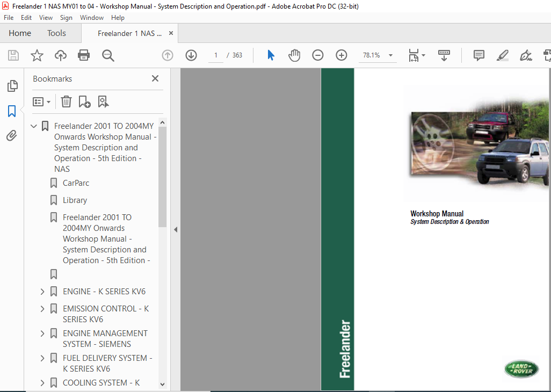Add a comment with the sticky note tool
The height and width of the screenshot is (392, 551).
tap(479, 55)
